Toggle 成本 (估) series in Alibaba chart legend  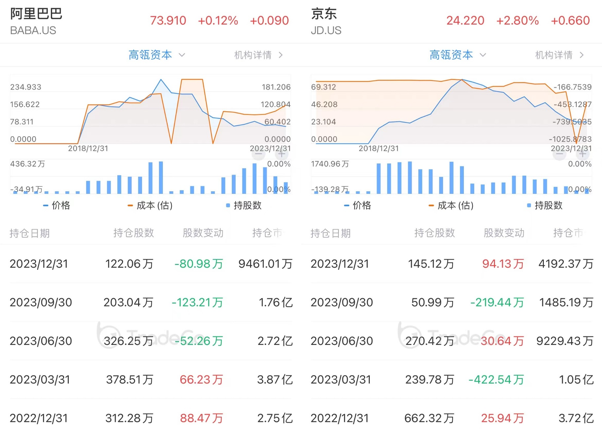pyautogui.click(x=150, y=205)
